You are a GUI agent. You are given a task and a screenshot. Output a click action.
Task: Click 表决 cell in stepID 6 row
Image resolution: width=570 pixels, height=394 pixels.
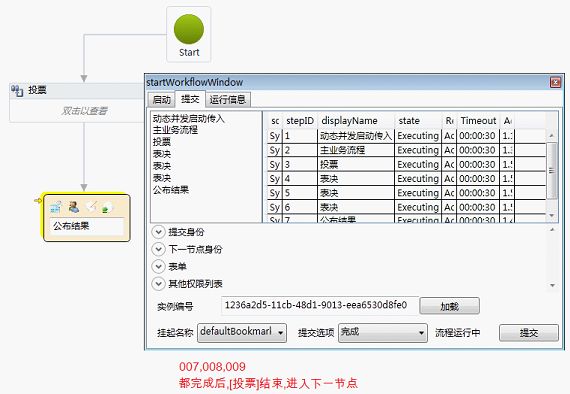[356, 207]
